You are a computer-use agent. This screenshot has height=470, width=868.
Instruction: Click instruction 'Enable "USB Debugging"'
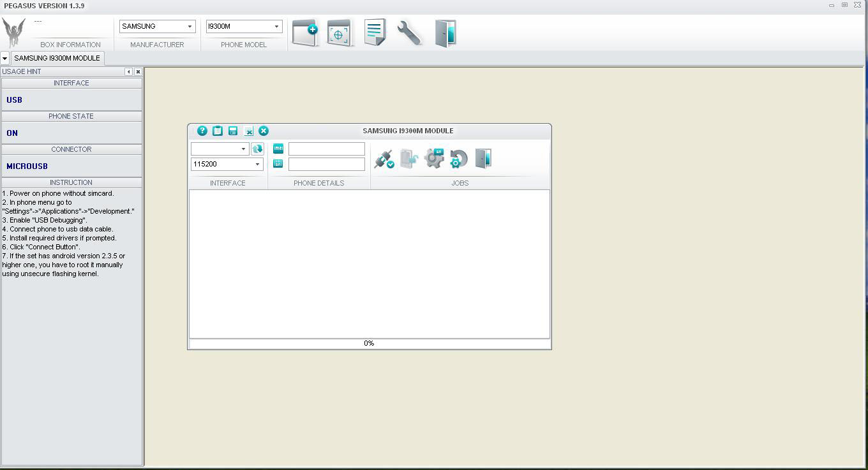tap(45, 220)
